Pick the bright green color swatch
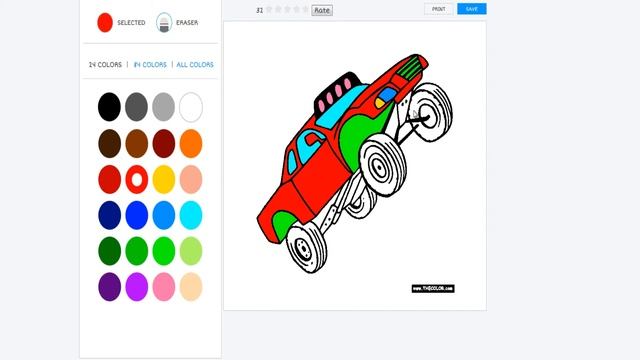 pyautogui.click(x=164, y=251)
